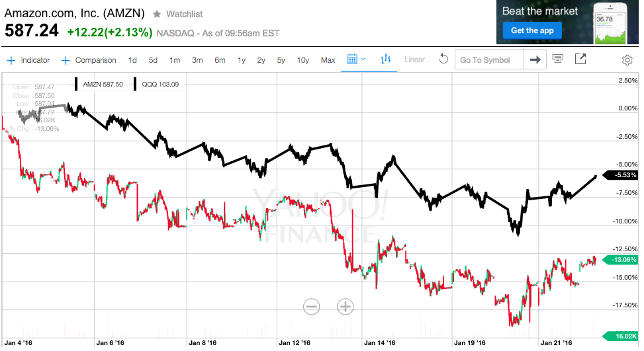Image resolution: width=644 pixels, height=351 pixels.
Task: Click the Jan 12 '16 date label
Action: point(295,343)
